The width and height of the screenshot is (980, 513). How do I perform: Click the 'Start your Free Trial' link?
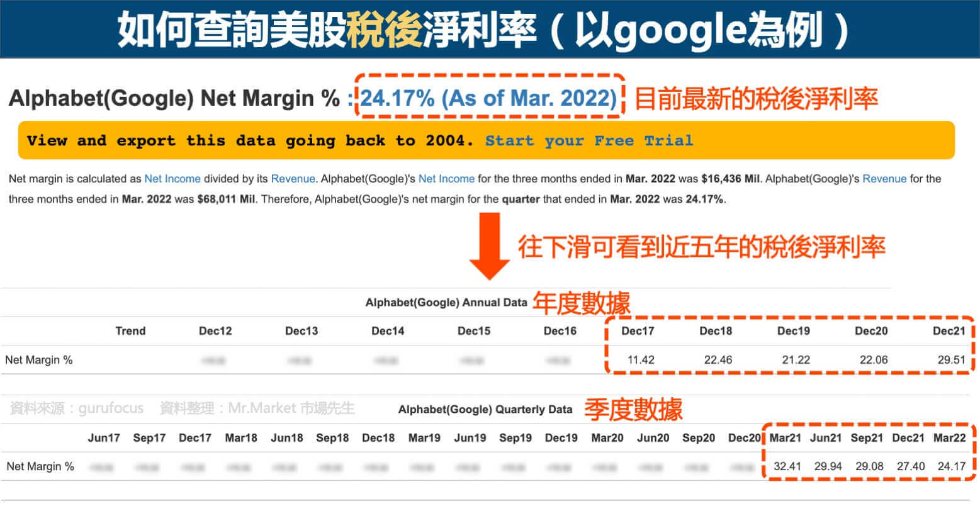pyautogui.click(x=589, y=140)
